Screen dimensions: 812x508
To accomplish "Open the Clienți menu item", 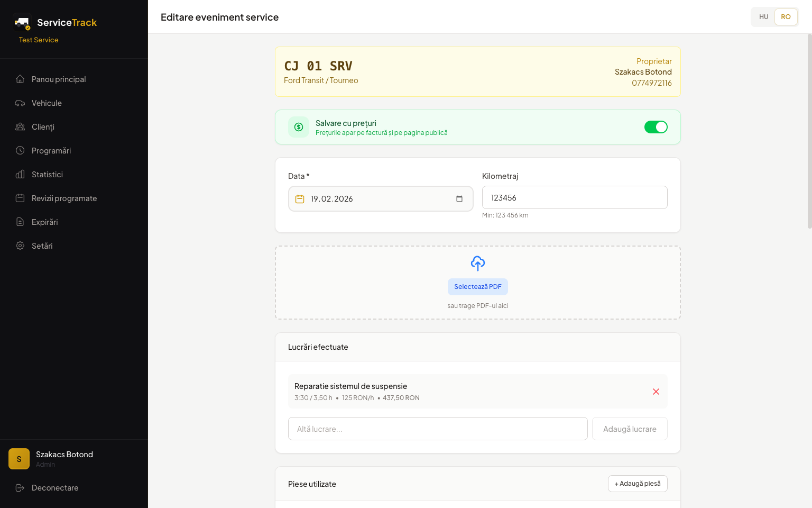I will tap(43, 127).
